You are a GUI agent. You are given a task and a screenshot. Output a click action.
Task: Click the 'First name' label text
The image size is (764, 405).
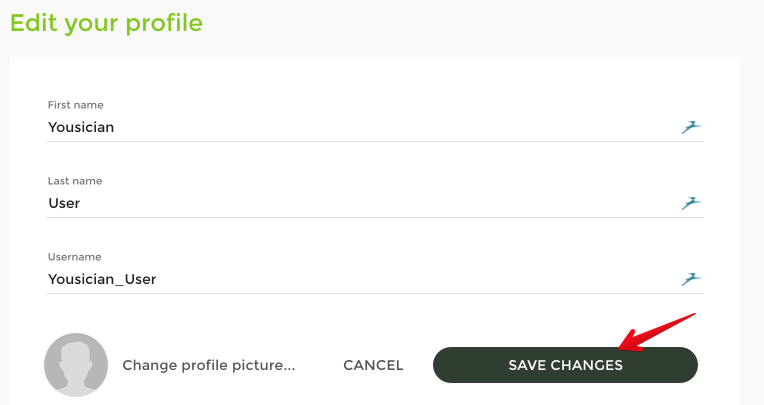point(75,105)
